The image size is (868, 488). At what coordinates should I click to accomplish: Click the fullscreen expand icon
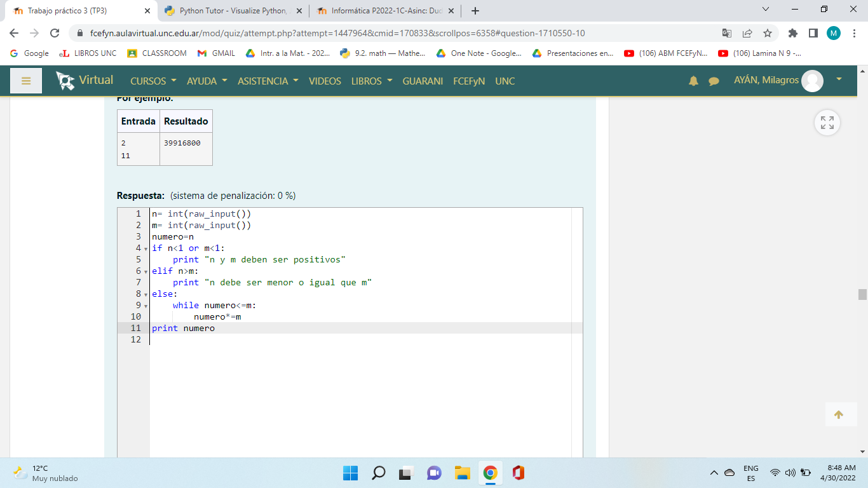point(827,123)
